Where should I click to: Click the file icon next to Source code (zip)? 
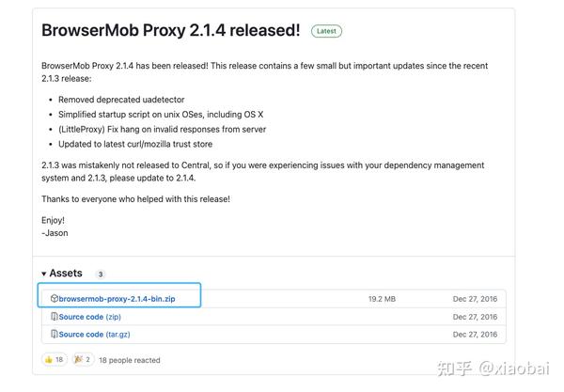(x=55, y=317)
